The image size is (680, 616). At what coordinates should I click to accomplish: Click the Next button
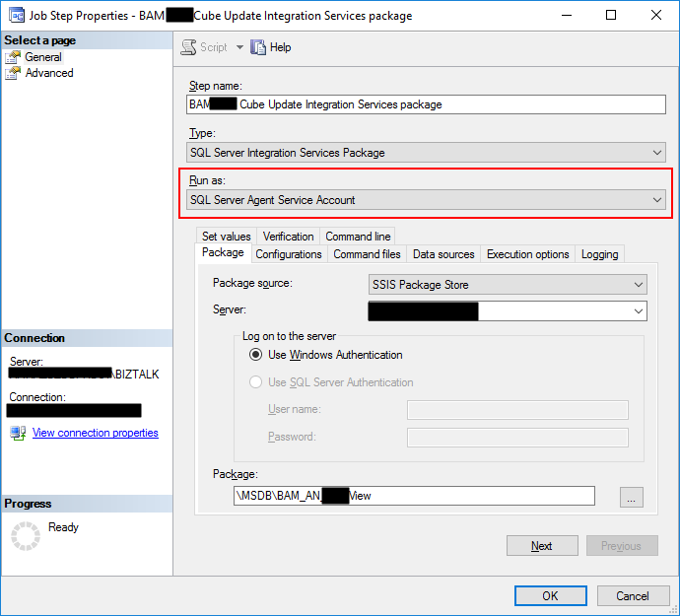coord(541,546)
